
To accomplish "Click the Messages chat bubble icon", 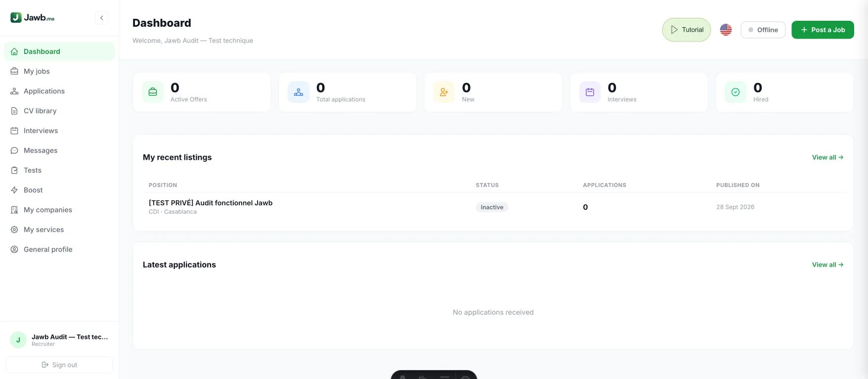I will pyautogui.click(x=14, y=150).
